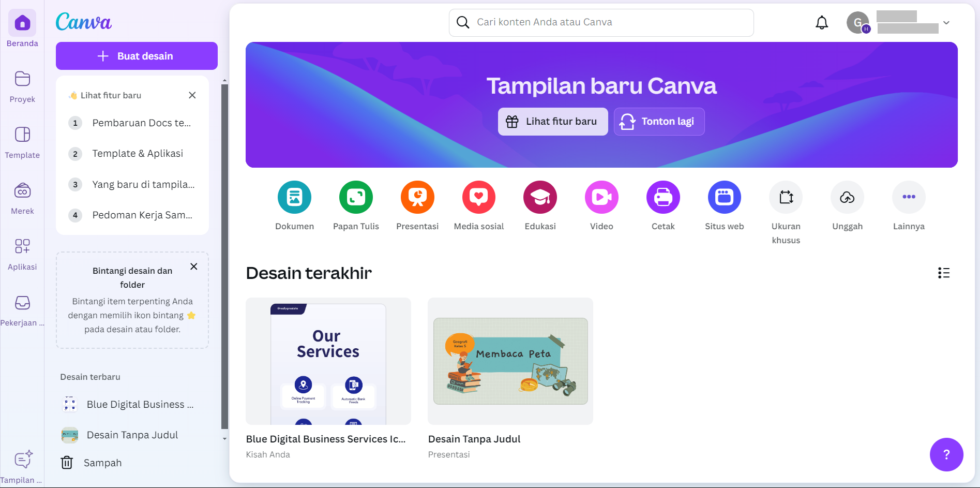Screen dimensions: 980x488
Task: Click the Unggah upload cloud icon
Action: coord(847,197)
